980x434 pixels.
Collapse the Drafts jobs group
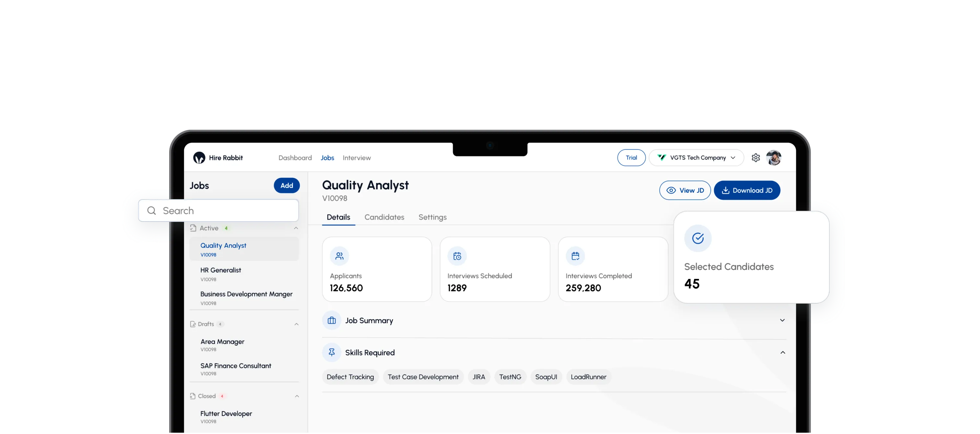[x=296, y=324]
